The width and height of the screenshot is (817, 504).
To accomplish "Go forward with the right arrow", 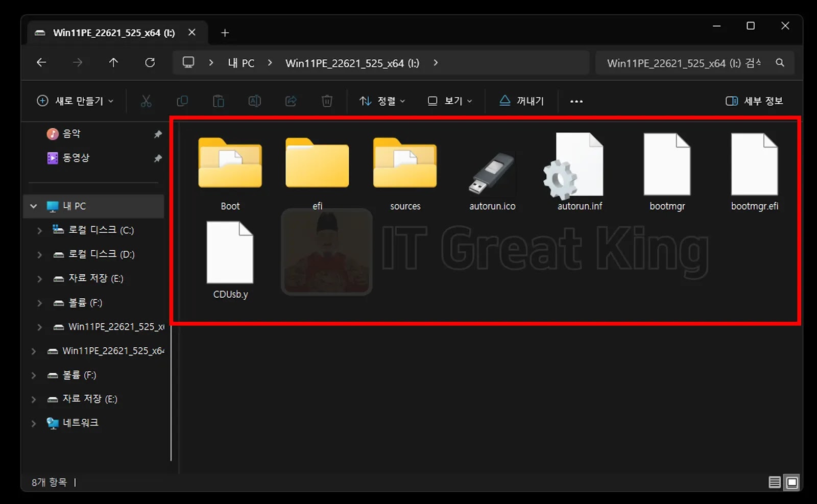I will click(78, 62).
